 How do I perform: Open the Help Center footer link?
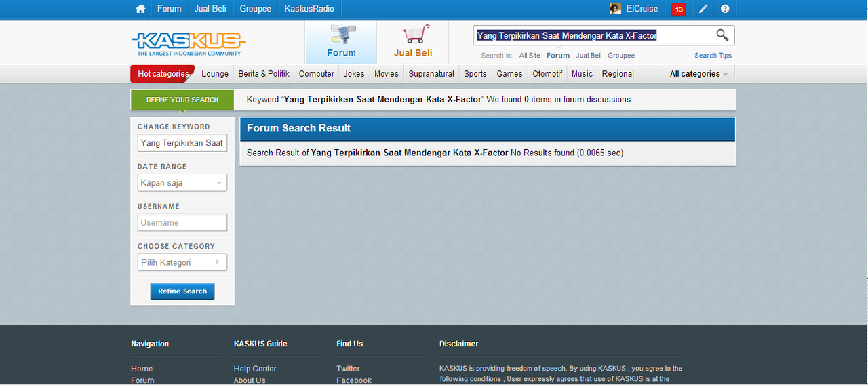pos(255,369)
